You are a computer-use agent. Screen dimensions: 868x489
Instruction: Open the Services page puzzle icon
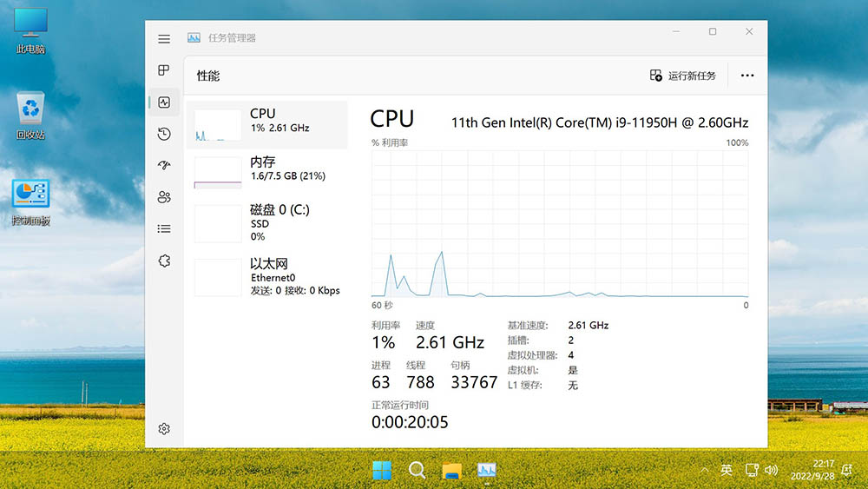[164, 261]
